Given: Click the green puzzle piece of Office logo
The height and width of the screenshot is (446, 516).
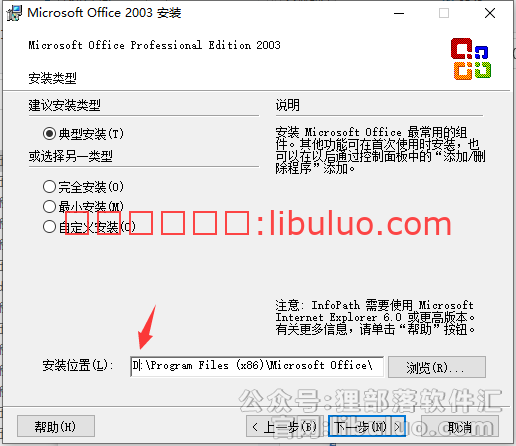Looking at the screenshot, I should 483,70.
